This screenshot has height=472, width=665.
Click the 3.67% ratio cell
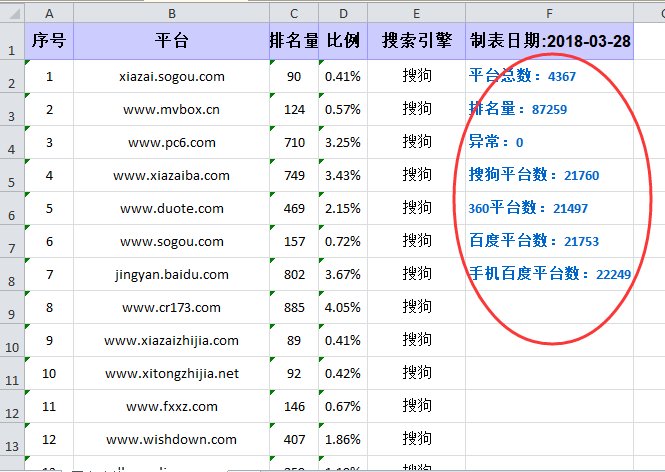tap(343, 274)
